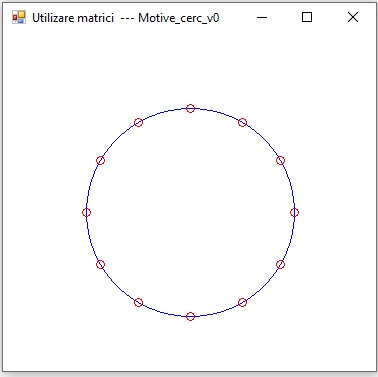Screen dimensions: 378x377
Task: Click the application icon in the title bar
Action: coord(19,17)
